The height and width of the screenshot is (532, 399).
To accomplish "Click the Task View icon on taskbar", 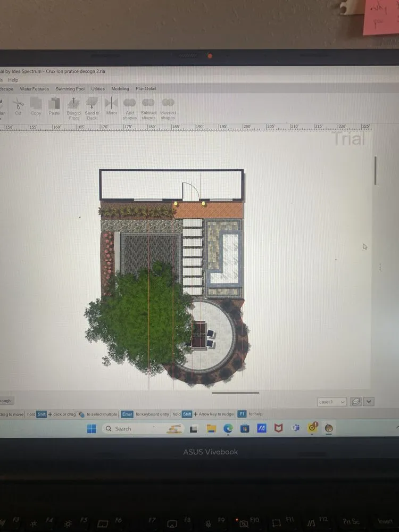I will (194, 429).
